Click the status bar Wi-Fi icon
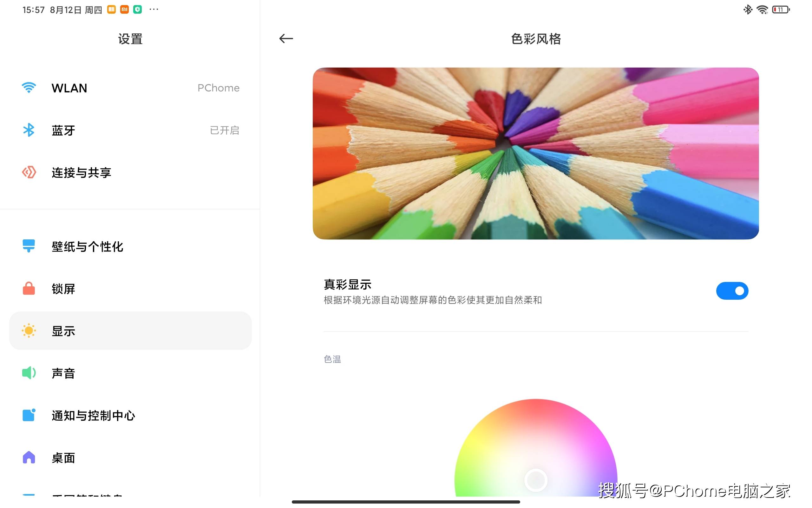This screenshot has width=812, height=508. click(x=762, y=10)
